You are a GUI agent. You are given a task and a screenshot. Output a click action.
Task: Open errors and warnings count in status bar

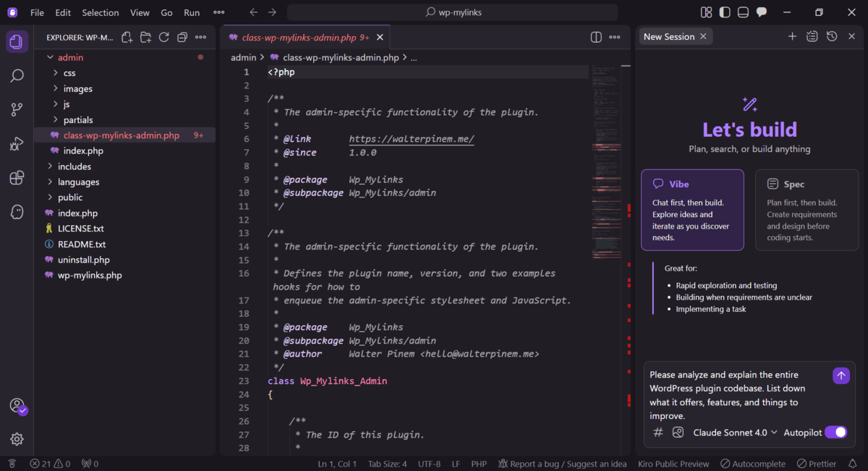point(51,464)
